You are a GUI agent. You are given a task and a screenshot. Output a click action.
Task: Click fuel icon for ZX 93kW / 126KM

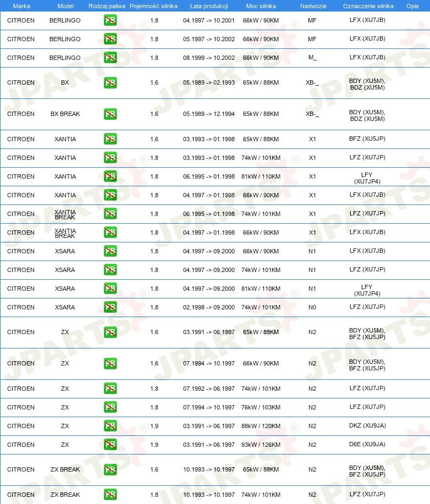coord(111,445)
